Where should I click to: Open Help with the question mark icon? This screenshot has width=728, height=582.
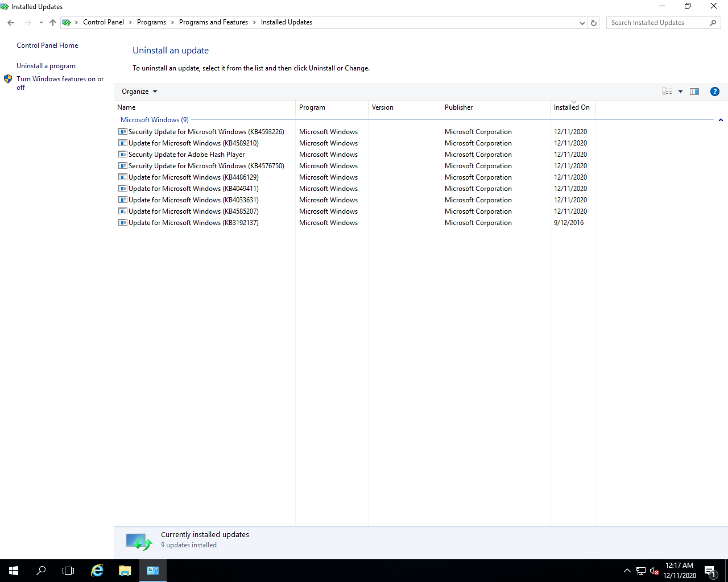(x=715, y=92)
